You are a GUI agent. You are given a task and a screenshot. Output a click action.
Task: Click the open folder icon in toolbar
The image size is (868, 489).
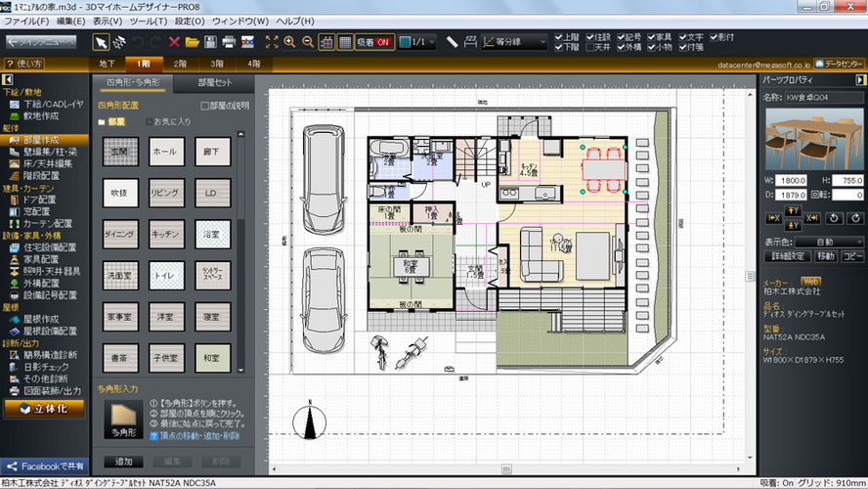(x=193, y=42)
